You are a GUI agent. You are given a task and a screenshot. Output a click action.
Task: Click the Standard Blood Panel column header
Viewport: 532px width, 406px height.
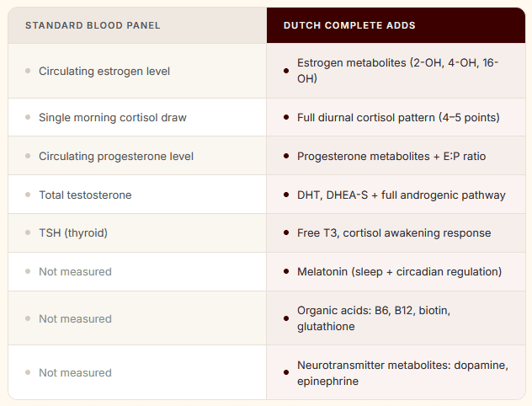pos(93,25)
